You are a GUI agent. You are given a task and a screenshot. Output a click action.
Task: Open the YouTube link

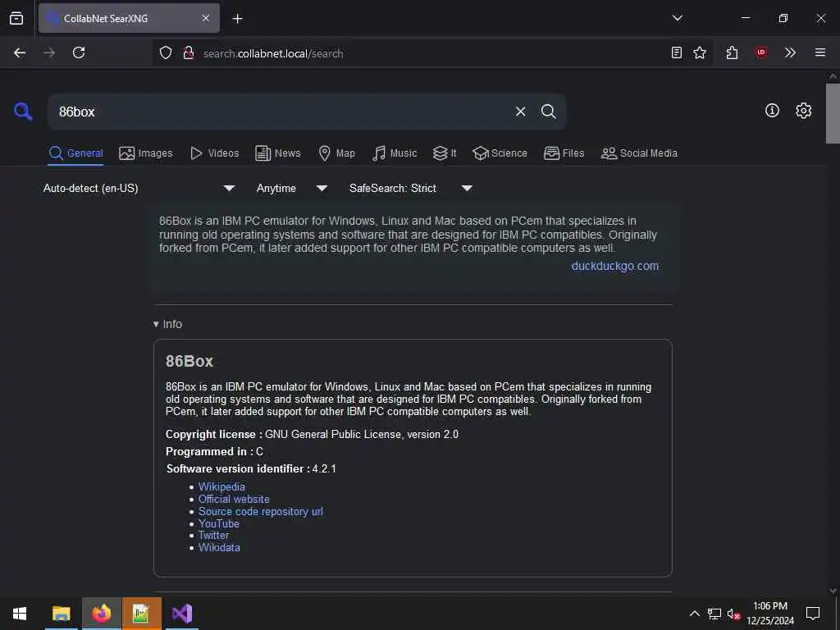(218, 523)
